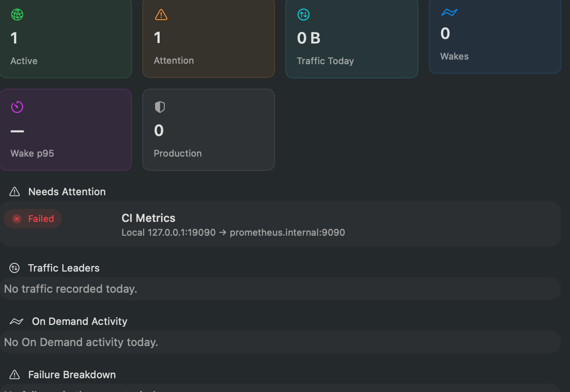Click the red X icon in Failed badge
The height and width of the screenshot is (392, 570).
coord(17,219)
